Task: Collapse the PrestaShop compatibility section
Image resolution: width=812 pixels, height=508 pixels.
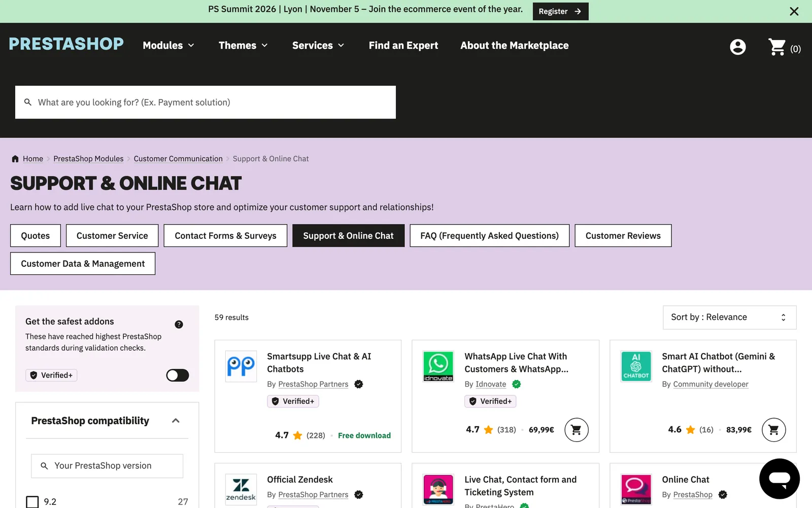Action: 176,421
